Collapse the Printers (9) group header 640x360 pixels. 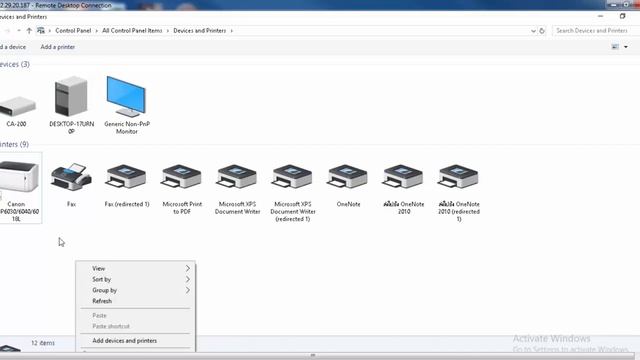(14, 144)
